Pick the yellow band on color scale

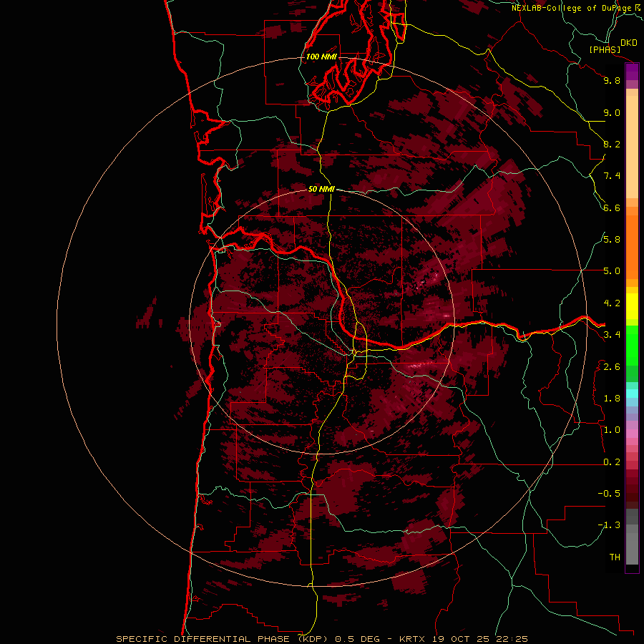(632, 306)
